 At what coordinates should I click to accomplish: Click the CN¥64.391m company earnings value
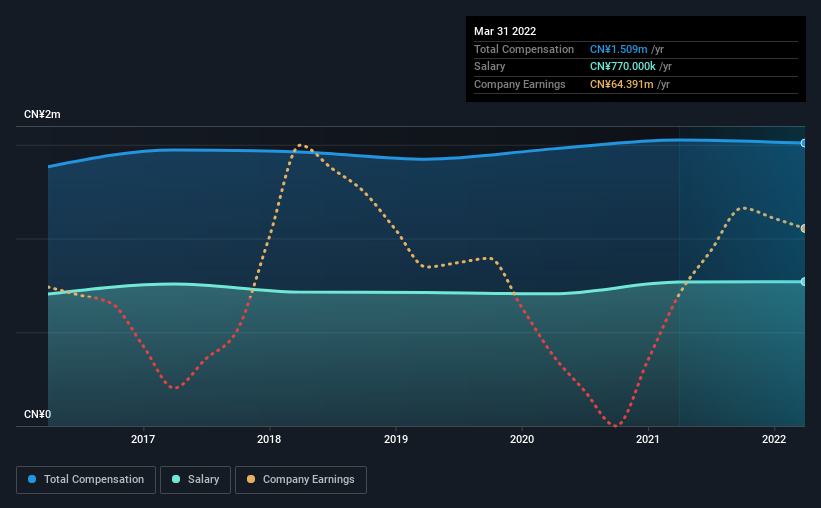tap(622, 84)
